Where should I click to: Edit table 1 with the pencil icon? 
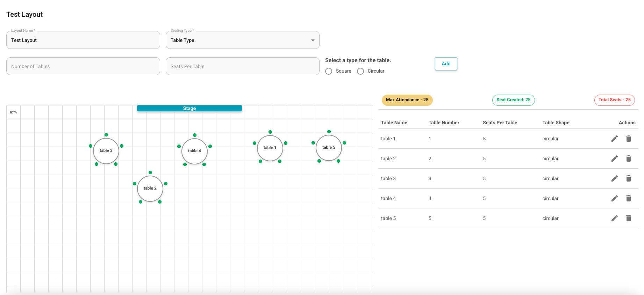(x=615, y=139)
